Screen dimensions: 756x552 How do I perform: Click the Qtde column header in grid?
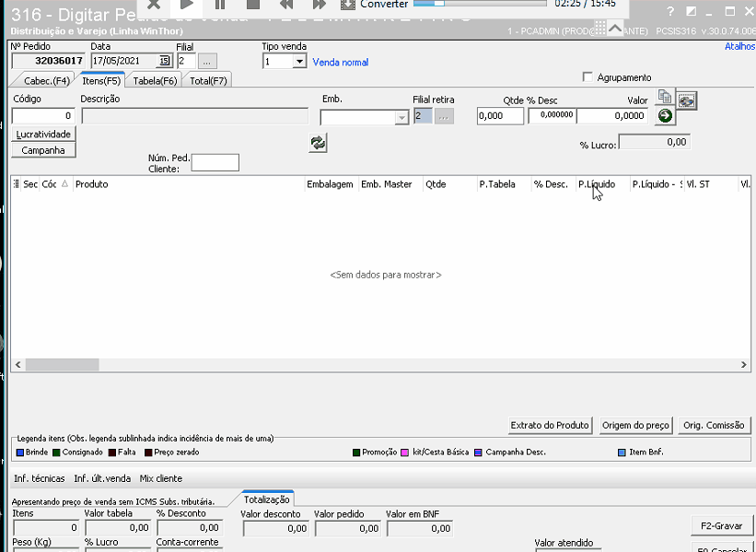point(449,183)
